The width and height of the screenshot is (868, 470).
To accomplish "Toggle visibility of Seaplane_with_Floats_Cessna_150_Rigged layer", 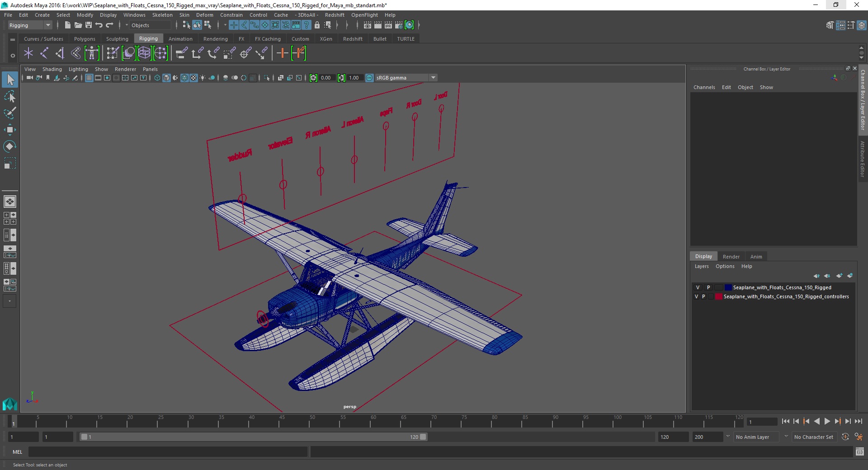I will click(x=698, y=287).
